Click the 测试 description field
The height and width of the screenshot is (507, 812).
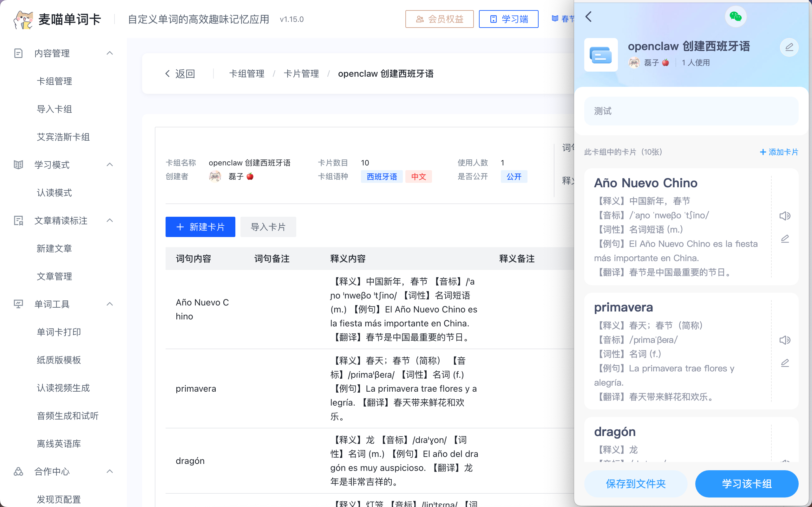(691, 111)
